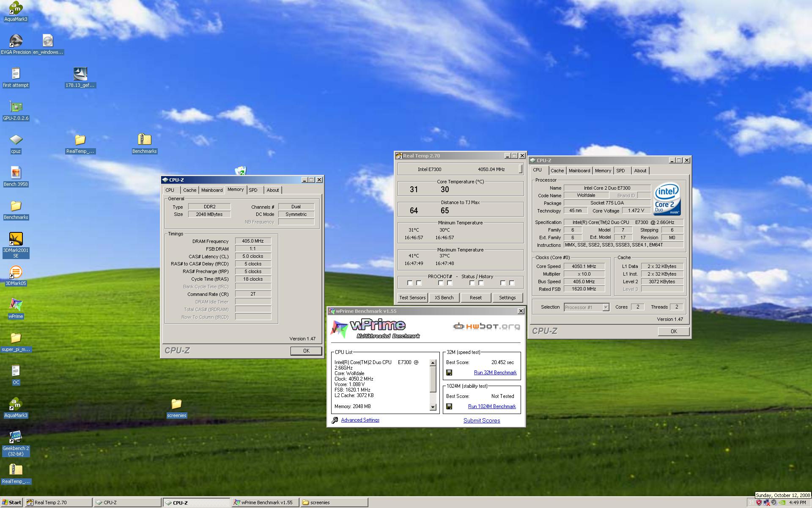Screen dimensions: 812x508
Task: Click the 1024M save score floppy icon
Action: tap(449, 406)
